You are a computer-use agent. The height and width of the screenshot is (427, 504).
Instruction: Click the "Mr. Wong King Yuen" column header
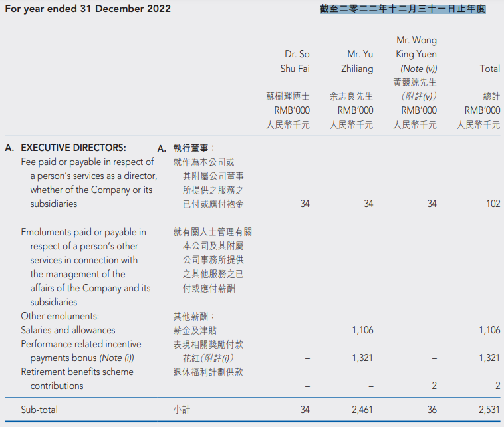coord(416,47)
